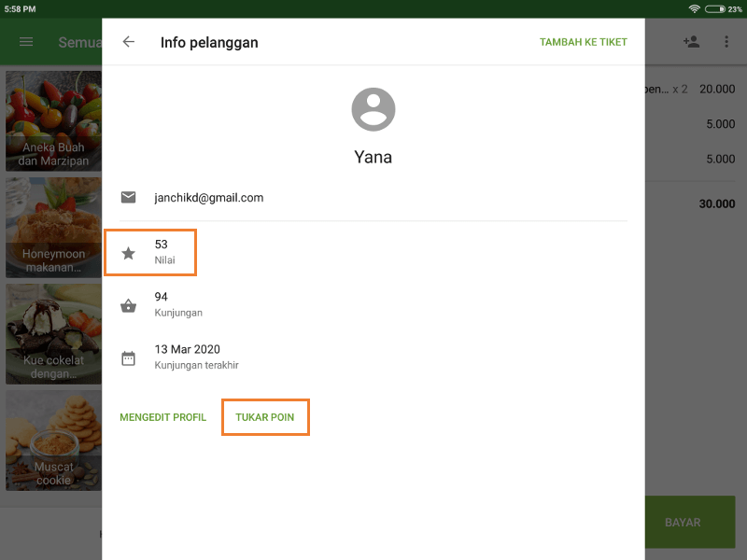Tap Yana's profile avatar
The width and height of the screenshot is (747, 560).
[x=373, y=108]
